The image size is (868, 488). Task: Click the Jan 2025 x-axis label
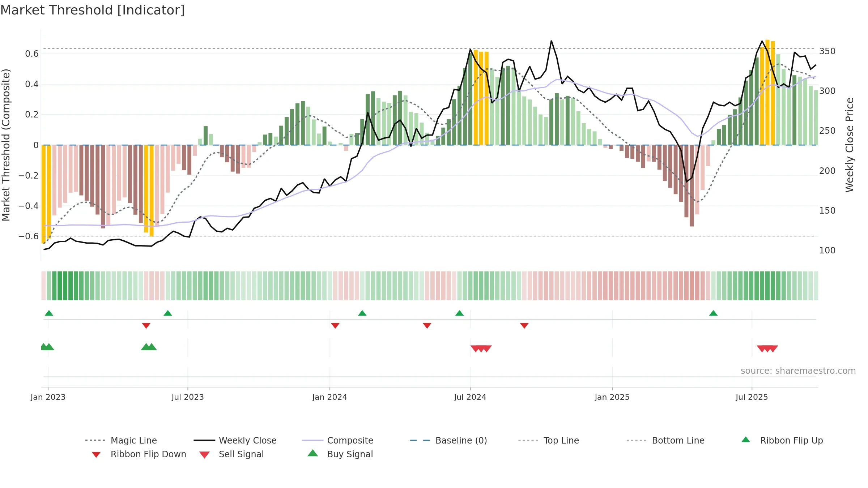tap(612, 397)
